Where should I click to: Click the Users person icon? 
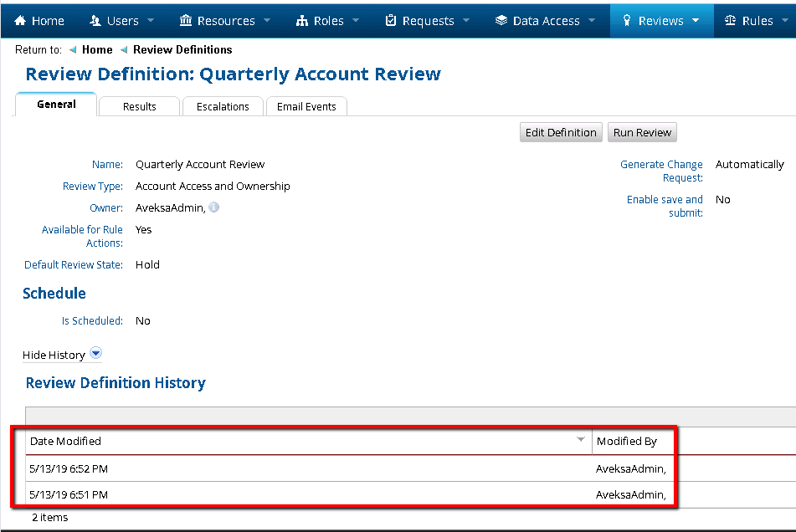click(95, 21)
